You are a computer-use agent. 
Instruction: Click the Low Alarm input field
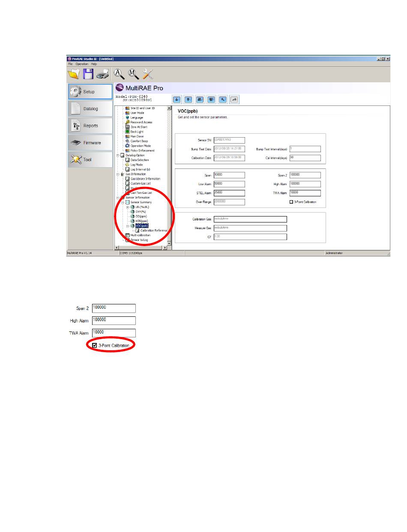[229, 183]
